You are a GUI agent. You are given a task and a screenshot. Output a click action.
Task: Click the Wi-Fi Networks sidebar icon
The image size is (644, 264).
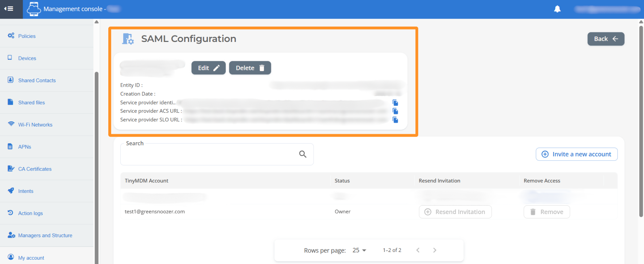coord(11,124)
